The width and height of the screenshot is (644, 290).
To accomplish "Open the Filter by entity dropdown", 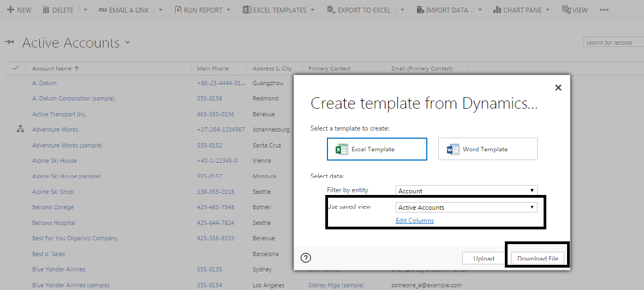I will [x=466, y=191].
